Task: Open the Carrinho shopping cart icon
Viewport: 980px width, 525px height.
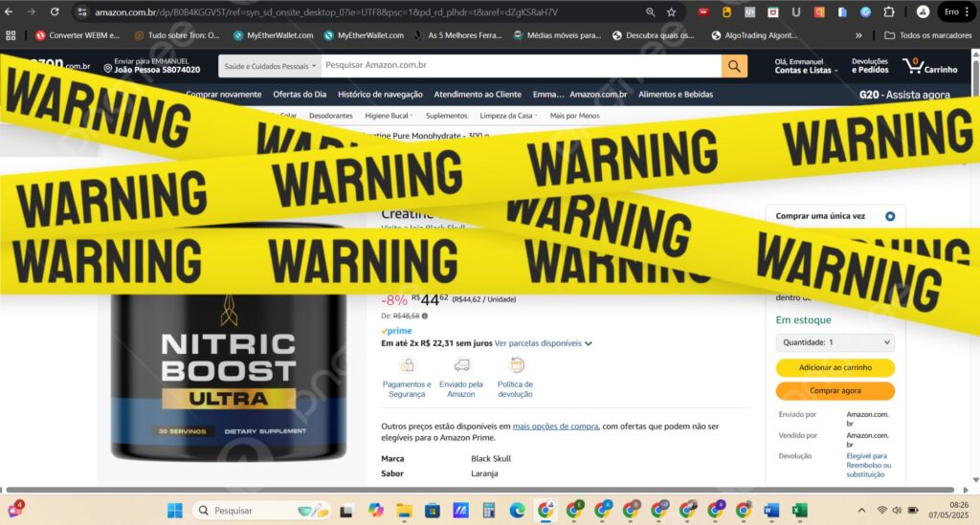Action: pyautogui.click(x=930, y=66)
